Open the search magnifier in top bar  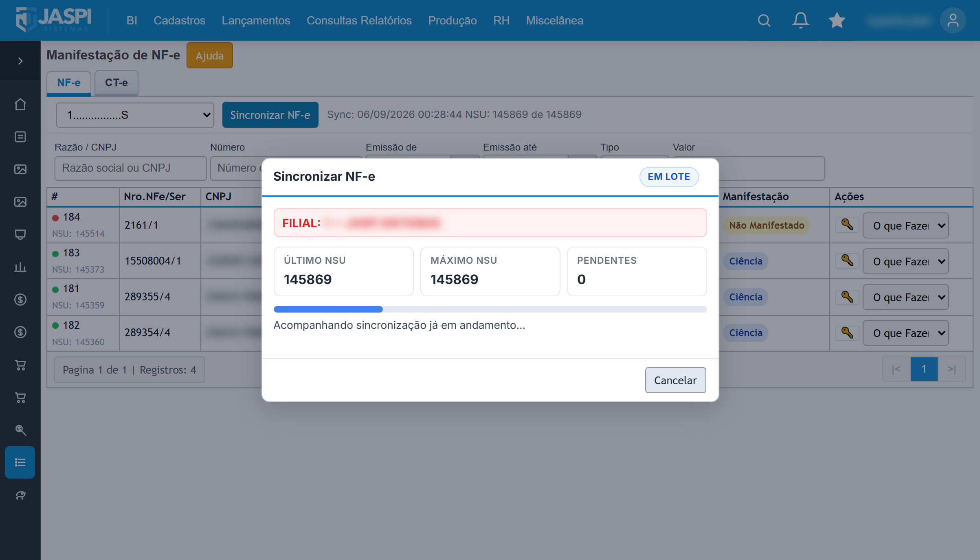(x=764, y=20)
